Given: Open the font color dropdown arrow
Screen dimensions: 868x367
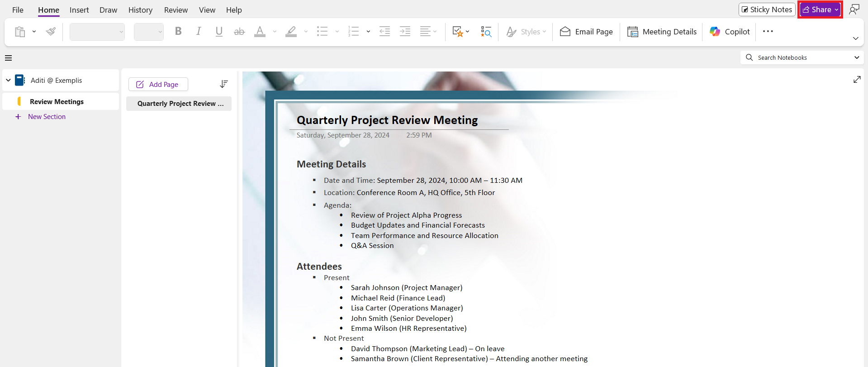Looking at the screenshot, I should 275,32.
